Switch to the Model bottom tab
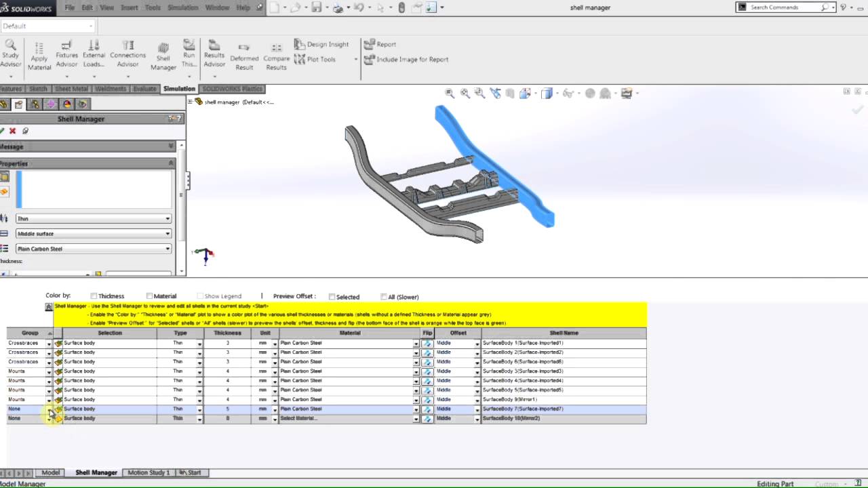The image size is (868, 488). pyautogui.click(x=51, y=472)
